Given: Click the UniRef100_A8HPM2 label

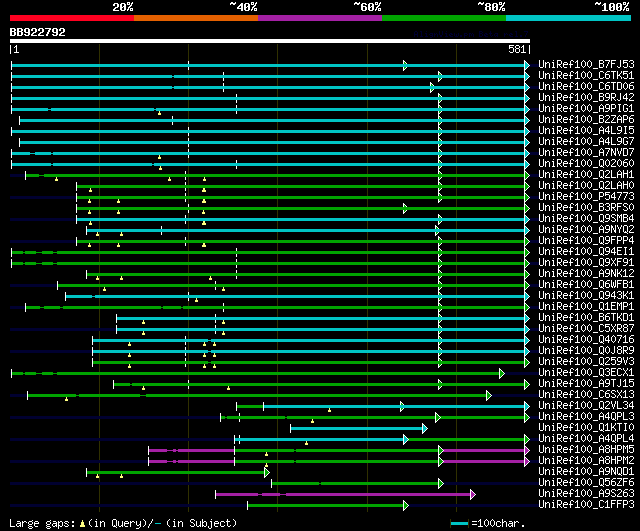Looking at the screenshot, I should click(586, 461).
